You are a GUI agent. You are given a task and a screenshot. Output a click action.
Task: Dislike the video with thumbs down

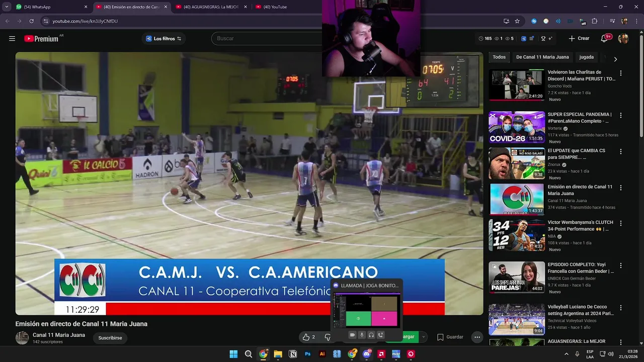(327, 337)
